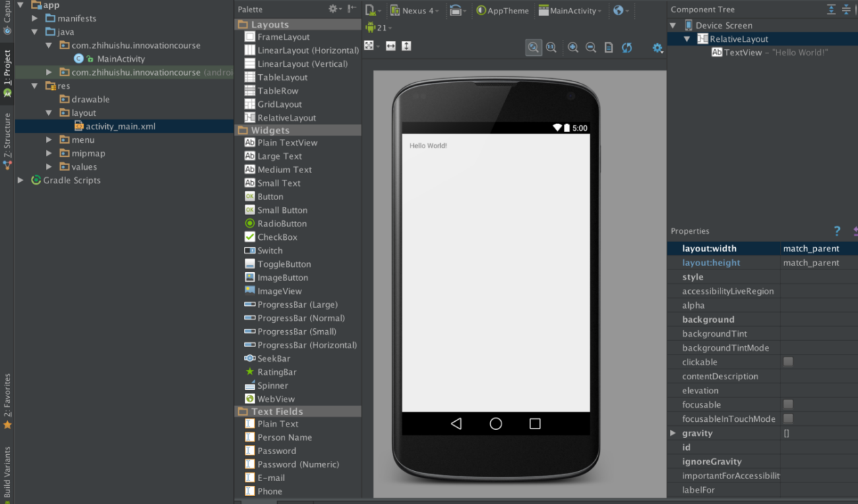Click the Zoom In magnifier icon
Viewport: 858px width, 504px height.
[x=573, y=47]
